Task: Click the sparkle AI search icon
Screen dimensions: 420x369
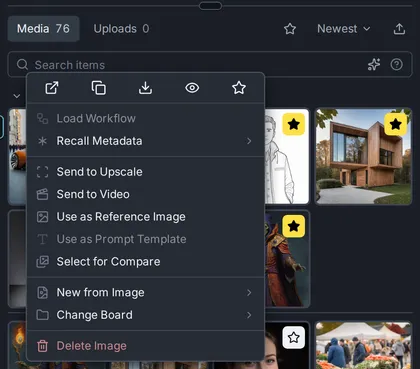Action: tap(374, 64)
